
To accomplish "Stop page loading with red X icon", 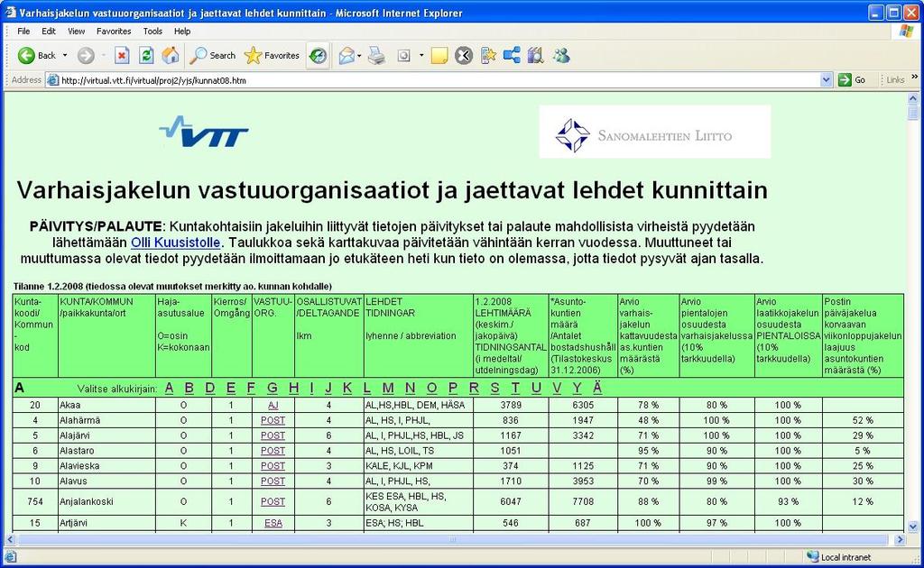I will pos(122,55).
